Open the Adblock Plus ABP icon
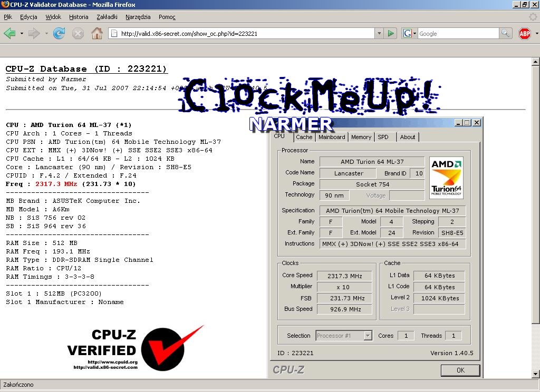 pyautogui.click(x=525, y=33)
